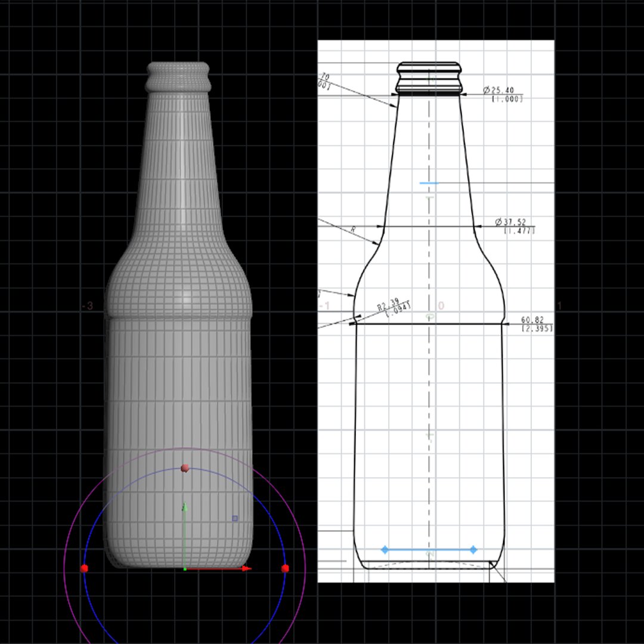Select the bottle blueprint reference image
This screenshot has height=644, width=644.
coord(436,311)
